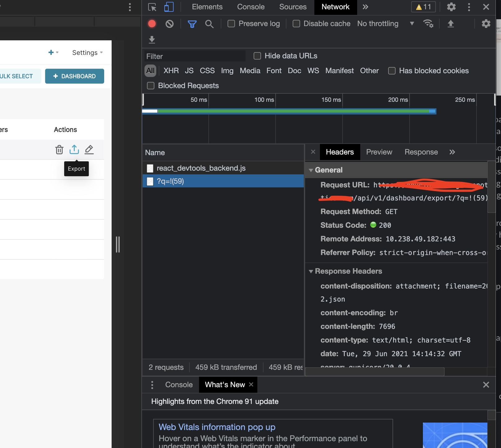Filter requests by JS
Viewport: 501px width, 448px height.
(189, 71)
